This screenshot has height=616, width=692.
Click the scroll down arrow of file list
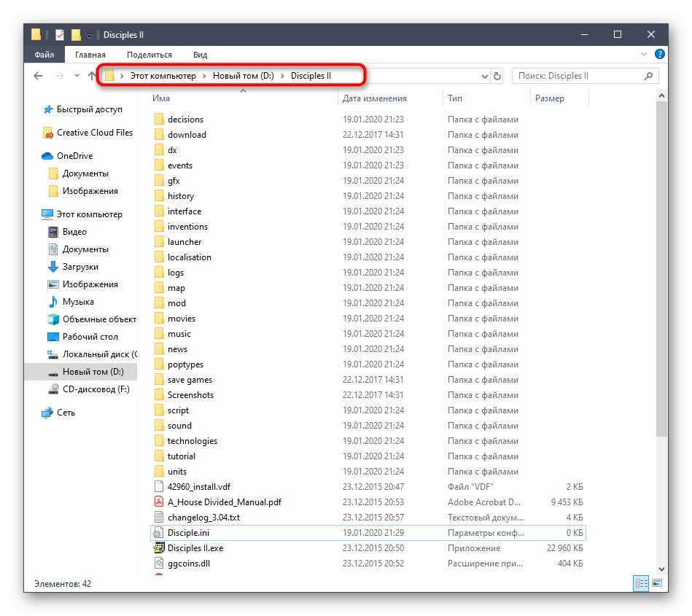661,569
